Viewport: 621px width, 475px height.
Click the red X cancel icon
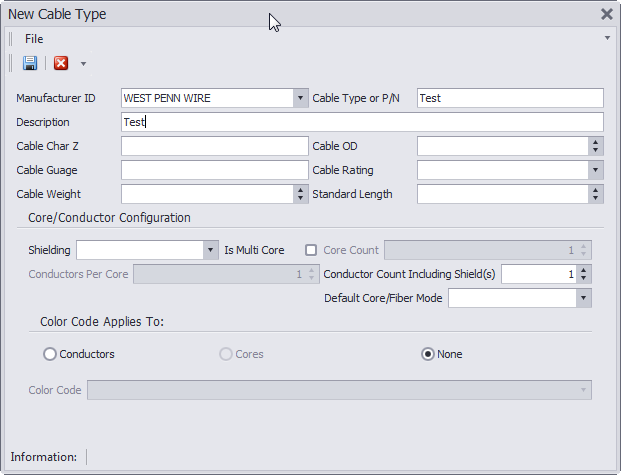click(61, 63)
